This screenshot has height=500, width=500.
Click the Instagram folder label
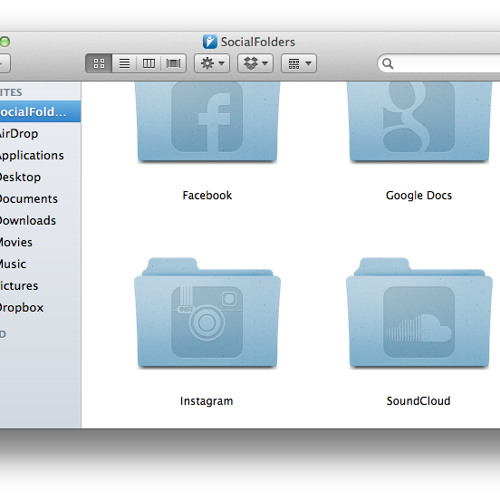206,401
